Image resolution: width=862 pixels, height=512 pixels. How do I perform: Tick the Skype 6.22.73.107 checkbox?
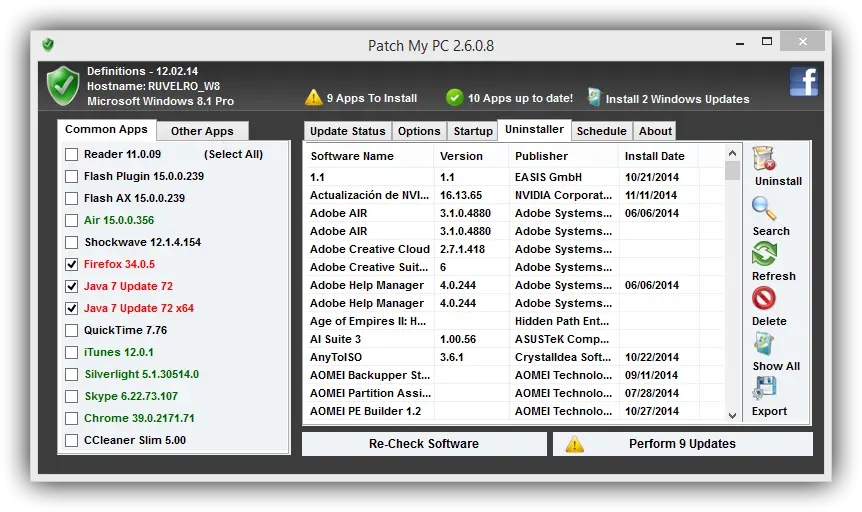pyautogui.click(x=71, y=397)
